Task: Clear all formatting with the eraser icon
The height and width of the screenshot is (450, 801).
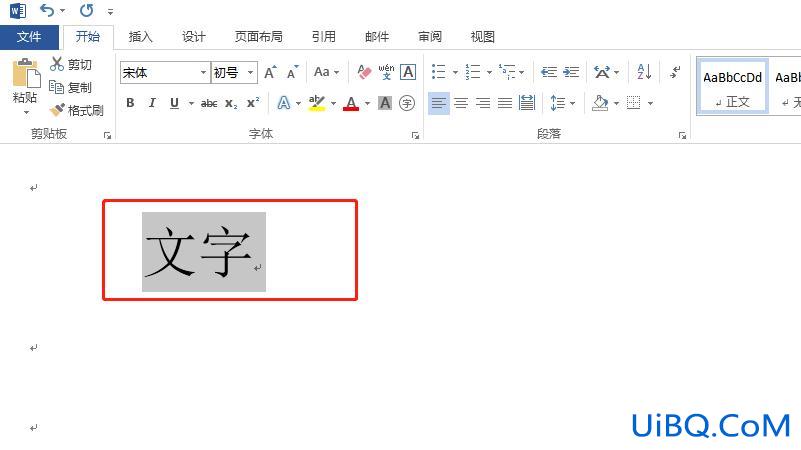Action: pos(364,72)
